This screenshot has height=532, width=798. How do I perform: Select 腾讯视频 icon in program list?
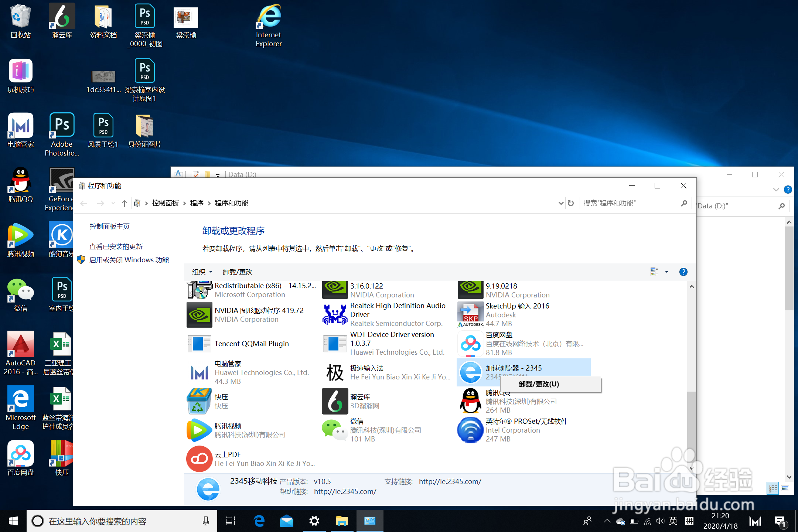[199, 430]
